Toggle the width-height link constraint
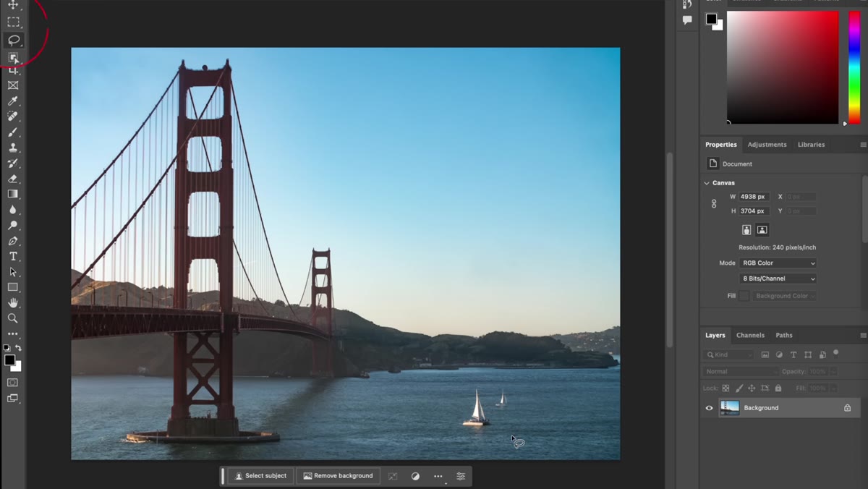The width and height of the screenshot is (868, 489). coord(714,204)
